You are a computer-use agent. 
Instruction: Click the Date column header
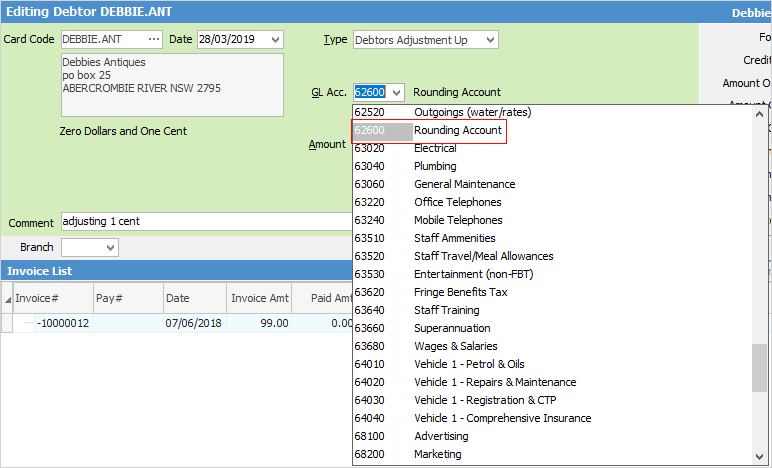pyautogui.click(x=178, y=298)
